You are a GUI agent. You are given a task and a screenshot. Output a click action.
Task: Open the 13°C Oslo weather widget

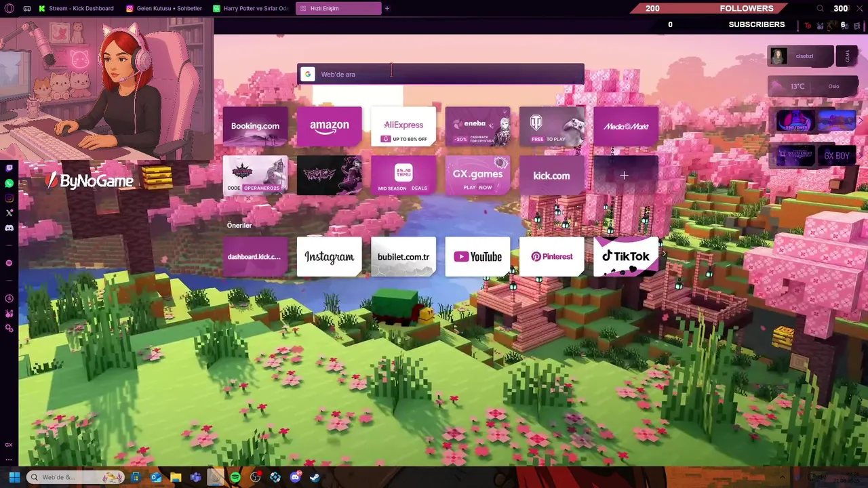click(813, 86)
